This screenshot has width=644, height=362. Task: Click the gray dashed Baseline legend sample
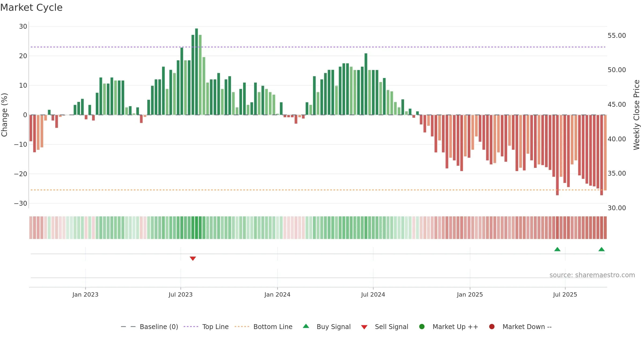coord(128,327)
